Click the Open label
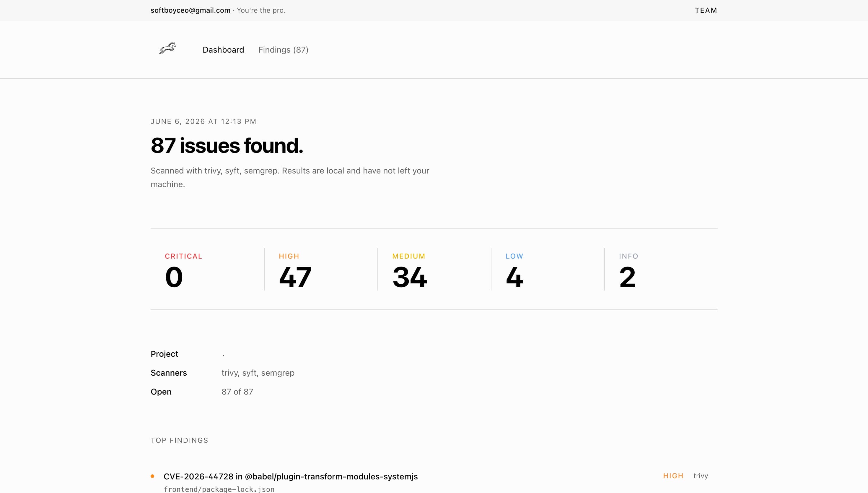The width and height of the screenshot is (868, 493). click(x=161, y=392)
